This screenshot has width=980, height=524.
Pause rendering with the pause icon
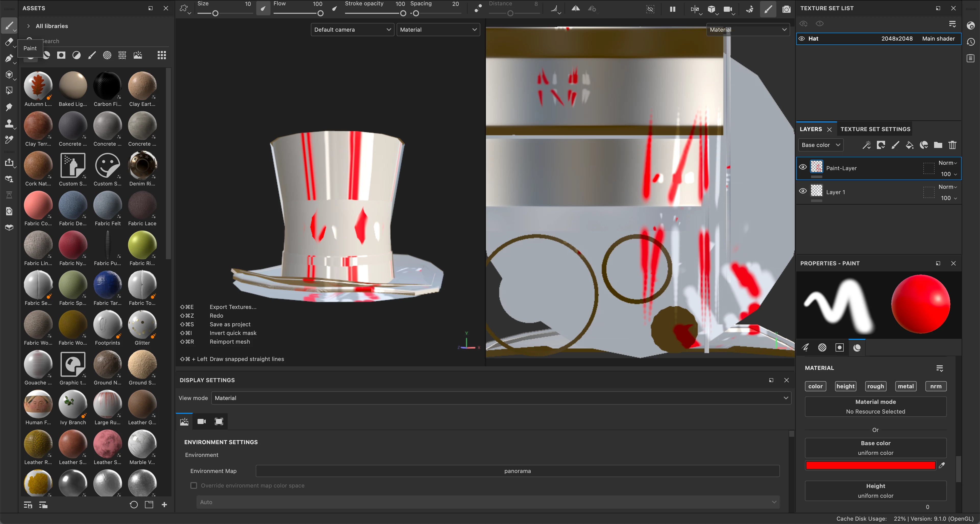673,9
